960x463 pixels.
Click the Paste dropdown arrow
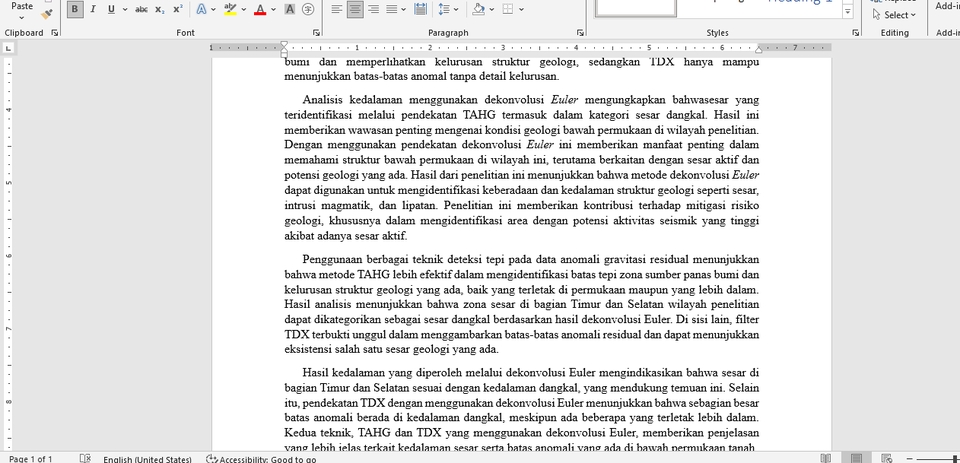point(22,18)
